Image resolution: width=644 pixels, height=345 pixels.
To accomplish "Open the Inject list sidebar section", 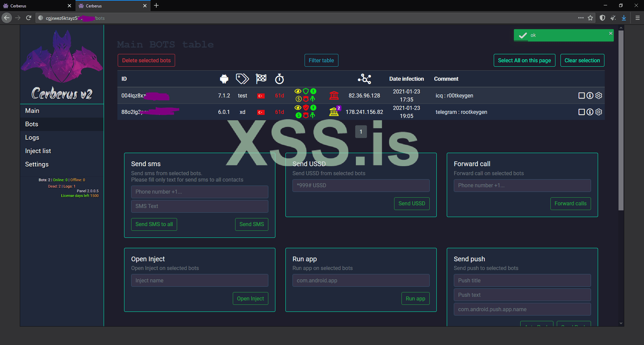I will coord(62,151).
